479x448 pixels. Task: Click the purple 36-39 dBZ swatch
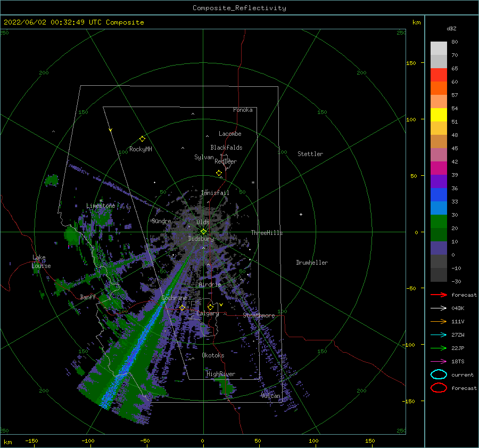(x=439, y=181)
